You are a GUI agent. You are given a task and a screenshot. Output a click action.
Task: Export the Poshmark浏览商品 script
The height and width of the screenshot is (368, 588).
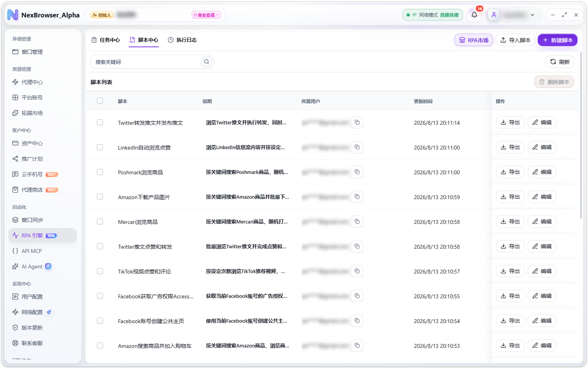[510, 172]
